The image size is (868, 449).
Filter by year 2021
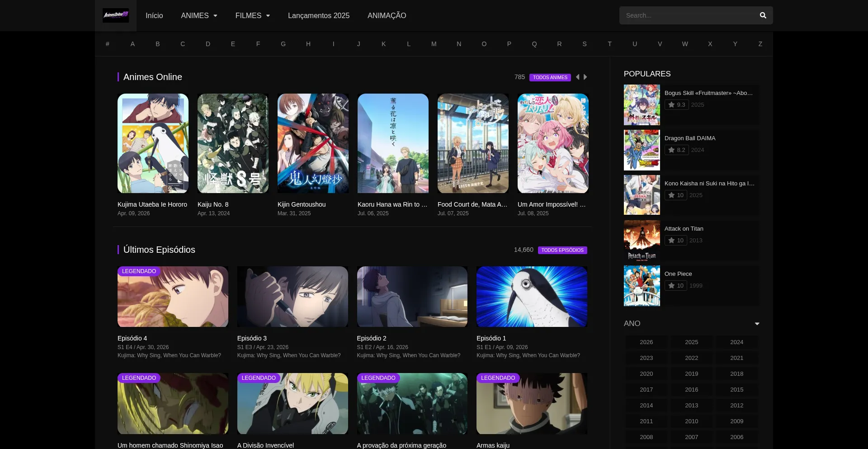(737, 358)
